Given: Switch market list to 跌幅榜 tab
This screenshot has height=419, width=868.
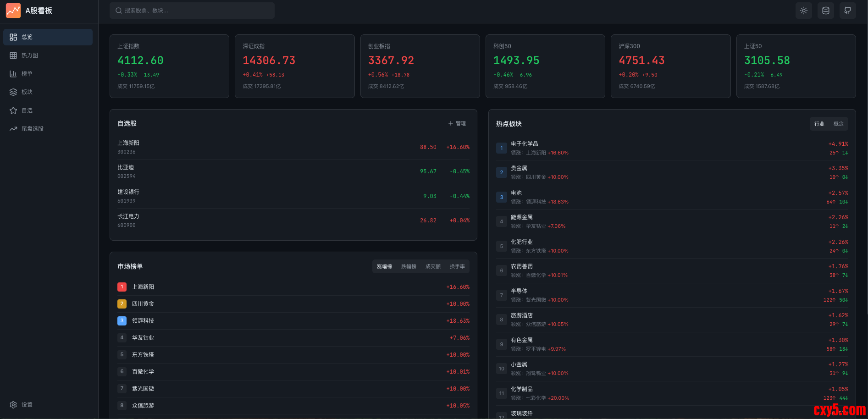Looking at the screenshot, I should click(409, 266).
